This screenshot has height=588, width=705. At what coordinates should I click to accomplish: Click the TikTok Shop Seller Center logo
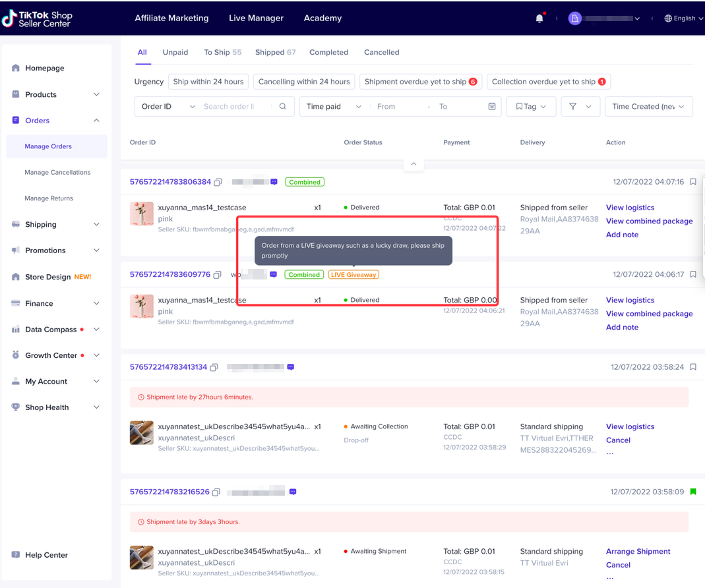coord(38,18)
